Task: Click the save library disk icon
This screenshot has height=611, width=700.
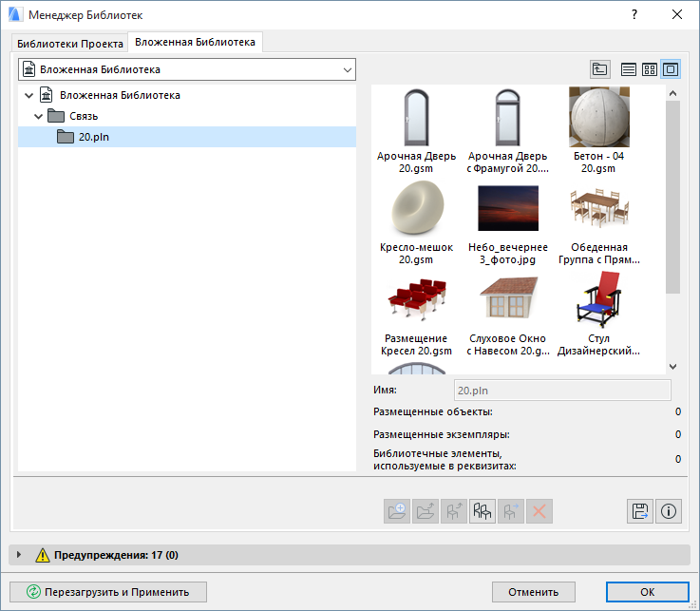Action: coord(640,511)
